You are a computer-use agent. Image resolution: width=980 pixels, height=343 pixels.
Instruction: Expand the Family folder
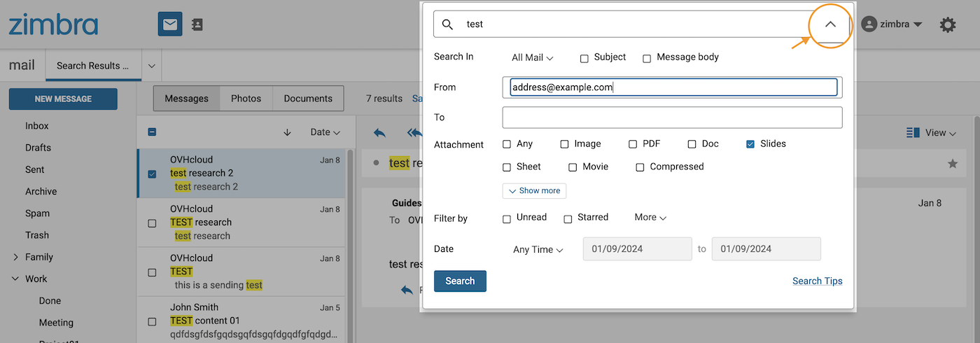pyautogui.click(x=15, y=258)
